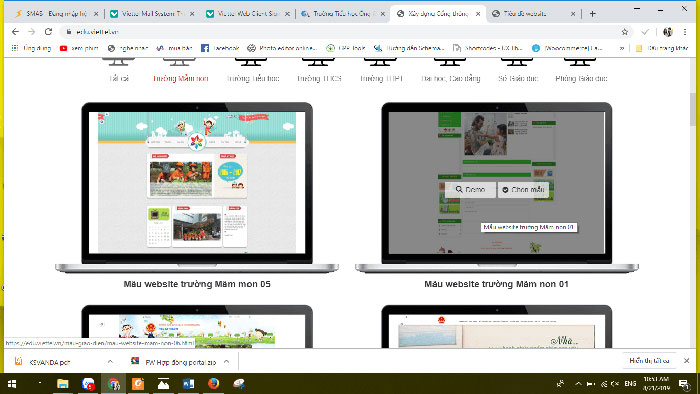Image resolution: width=700 pixels, height=394 pixels.
Task: Click the Mẫu website trường Mầm non 01 title
Action: pyautogui.click(x=496, y=284)
